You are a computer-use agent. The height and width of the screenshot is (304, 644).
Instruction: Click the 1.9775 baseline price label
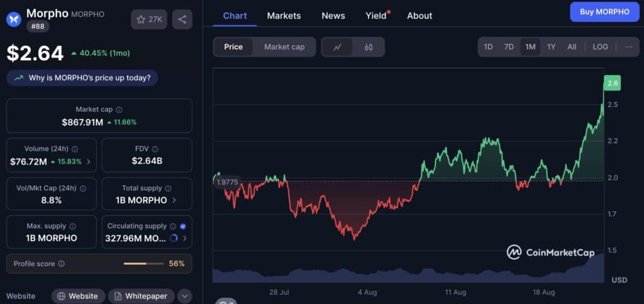(227, 182)
